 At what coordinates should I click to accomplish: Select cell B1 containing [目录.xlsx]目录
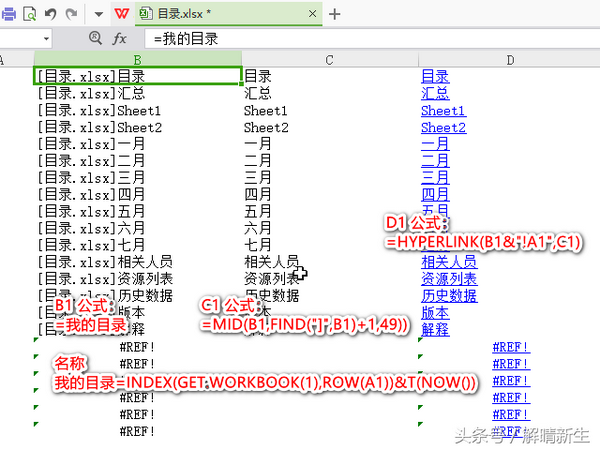[x=137, y=76]
